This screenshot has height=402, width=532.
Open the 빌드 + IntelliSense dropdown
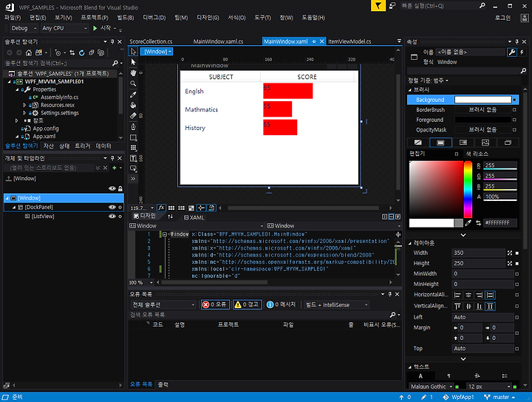click(337, 304)
